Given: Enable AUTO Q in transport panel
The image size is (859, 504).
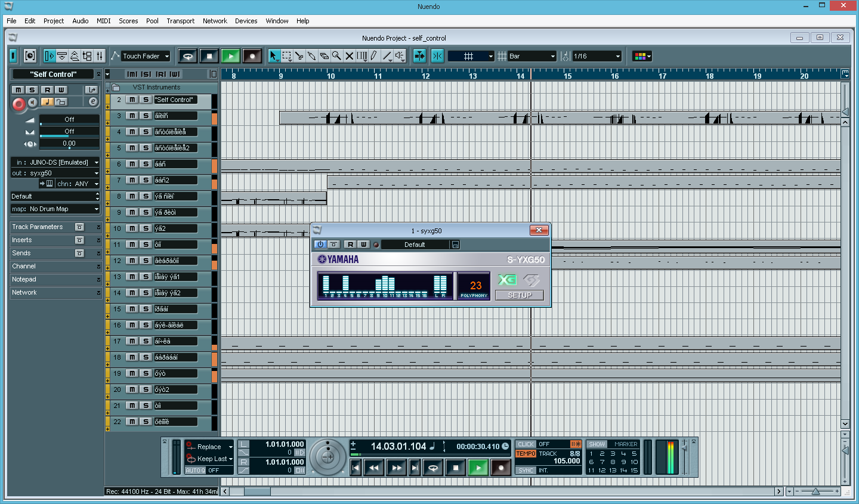Looking at the screenshot, I should tap(195, 471).
